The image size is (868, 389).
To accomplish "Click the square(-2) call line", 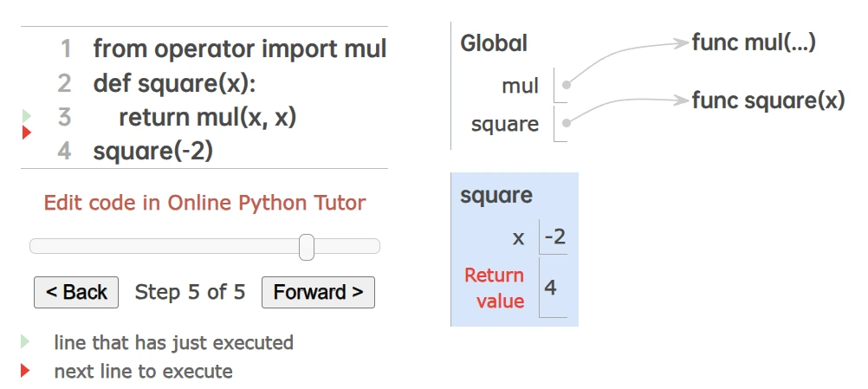I will pyautogui.click(x=153, y=152).
